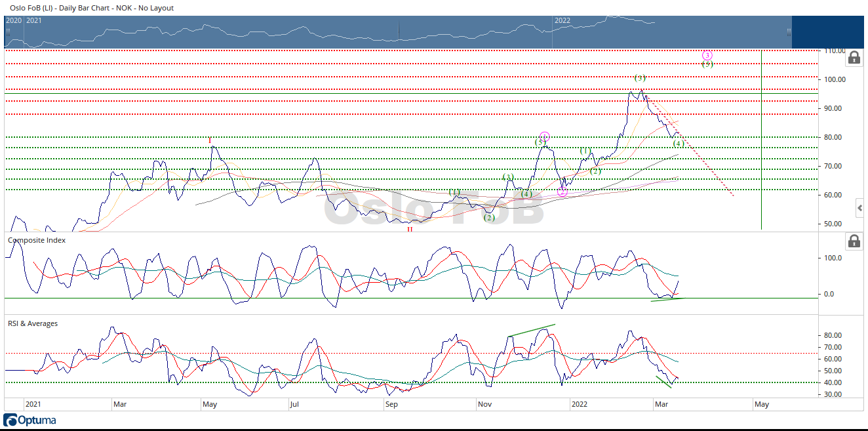The width and height of the screenshot is (868, 431).
Task: Select the 'Composite Index' pane label
Action: pos(37,240)
